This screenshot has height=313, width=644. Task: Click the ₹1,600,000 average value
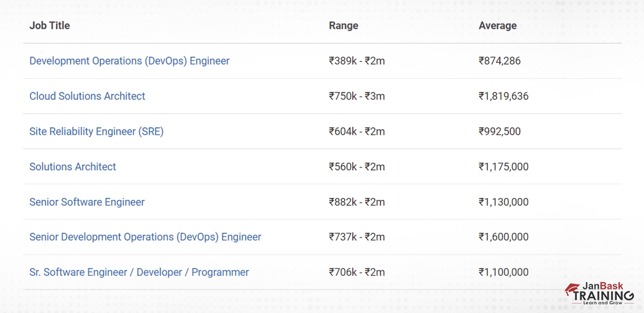pyautogui.click(x=503, y=237)
